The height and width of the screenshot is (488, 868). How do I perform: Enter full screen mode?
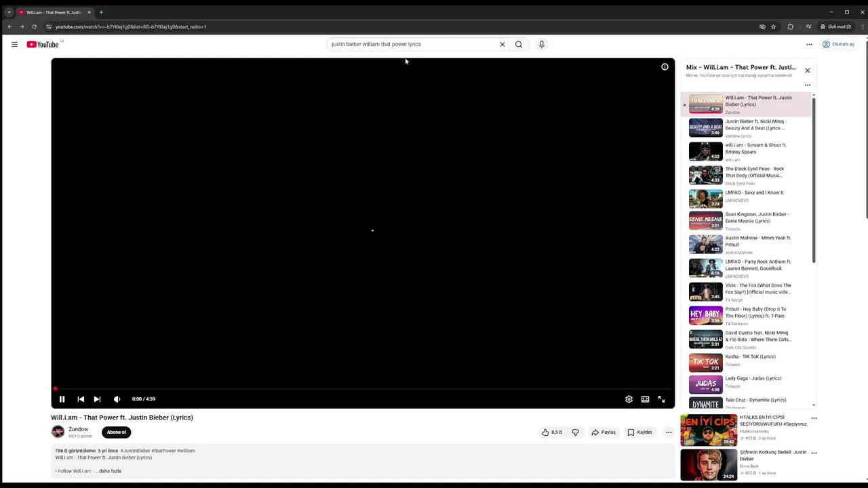661,399
